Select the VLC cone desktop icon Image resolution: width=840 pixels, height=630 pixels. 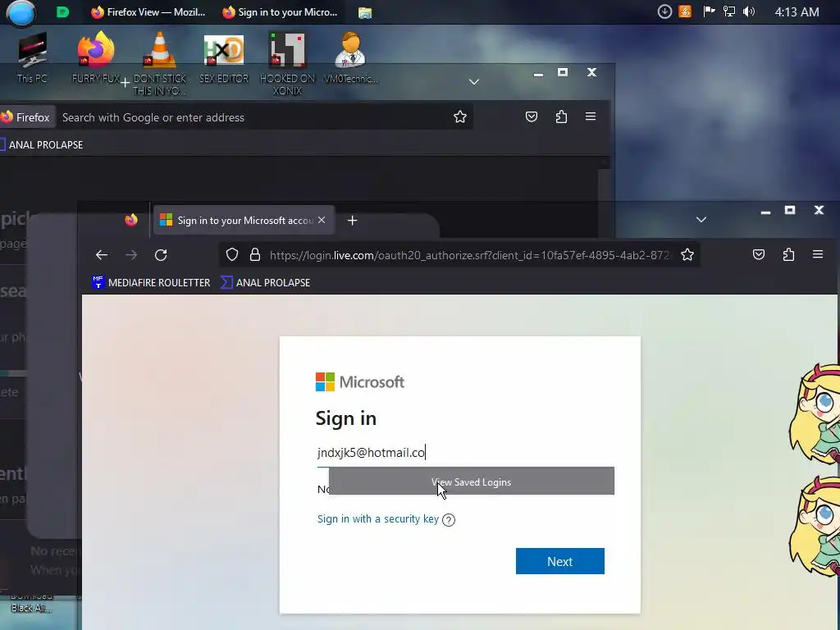(x=160, y=62)
